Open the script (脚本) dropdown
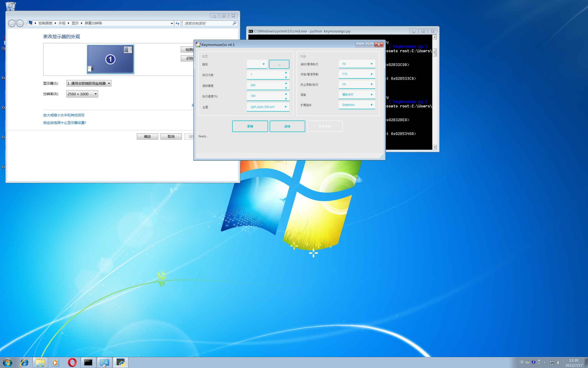Screen dimensions: 588x368 point(257,64)
